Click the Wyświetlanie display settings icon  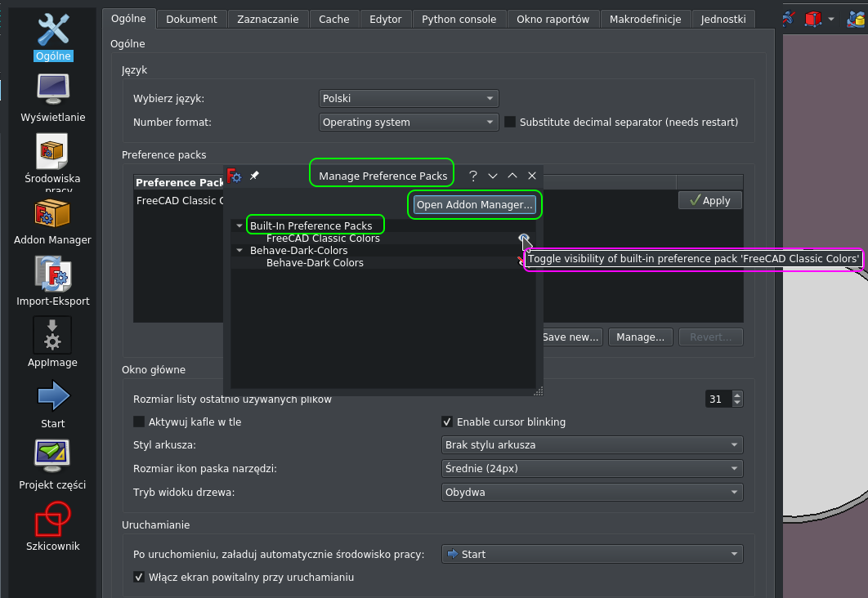[x=51, y=90]
